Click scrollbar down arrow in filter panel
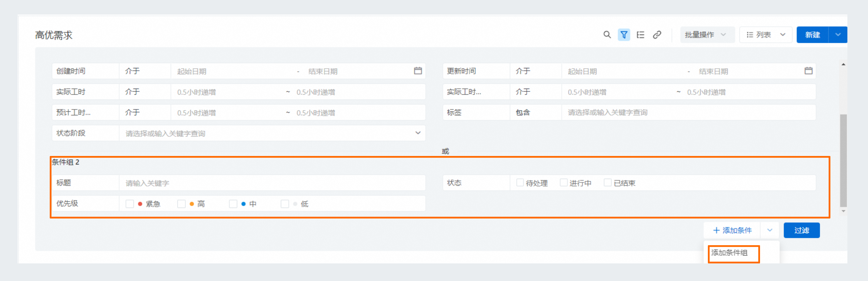The image size is (868, 281). [843, 211]
